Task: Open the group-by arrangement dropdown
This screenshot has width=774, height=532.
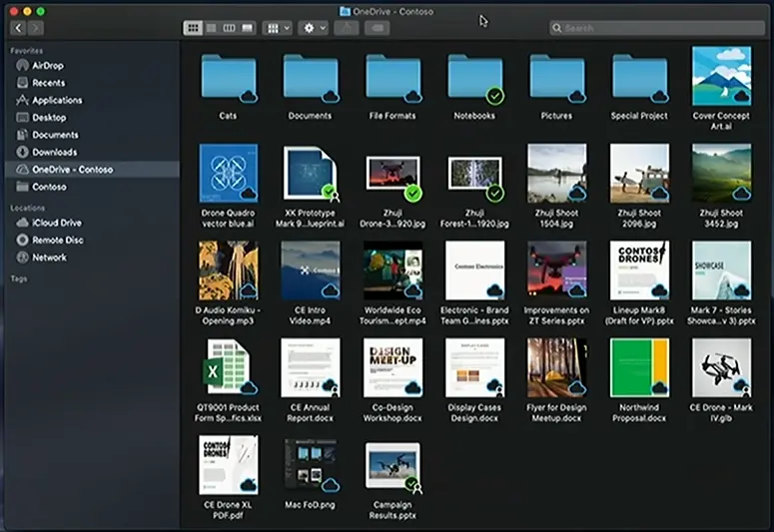Action: [x=277, y=28]
